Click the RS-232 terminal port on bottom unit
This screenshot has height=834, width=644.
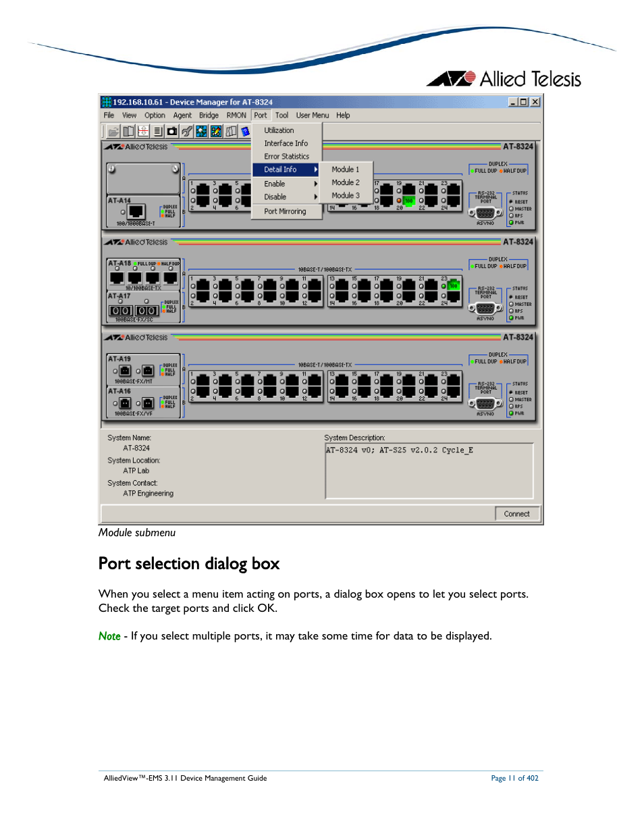click(x=485, y=403)
